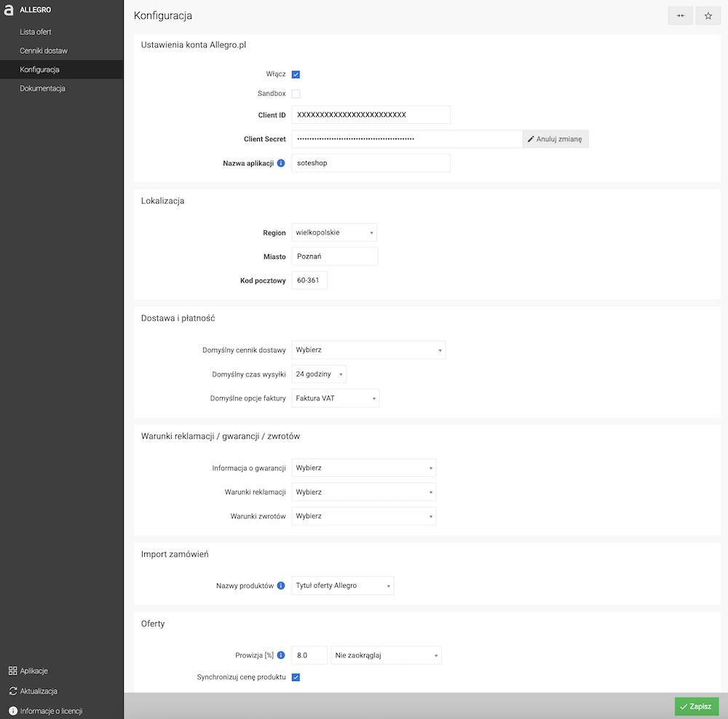This screenshot has width=728, height=719.
Task: Click the Kod pocztowy input field
Action: click(x=309, y=280)
